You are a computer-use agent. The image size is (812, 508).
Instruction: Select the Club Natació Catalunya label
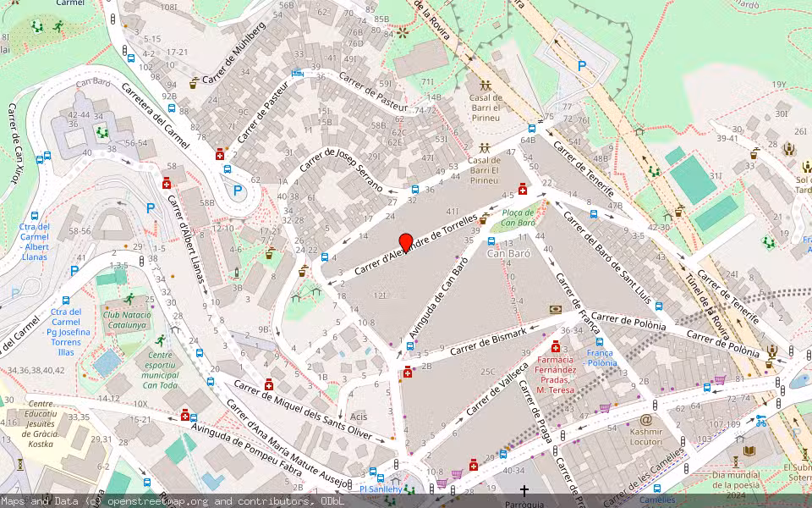(x=127, y=320)
